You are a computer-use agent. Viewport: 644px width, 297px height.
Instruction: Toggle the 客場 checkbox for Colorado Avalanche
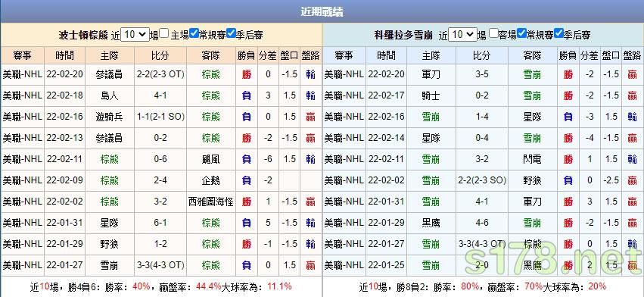pos(493,33)
